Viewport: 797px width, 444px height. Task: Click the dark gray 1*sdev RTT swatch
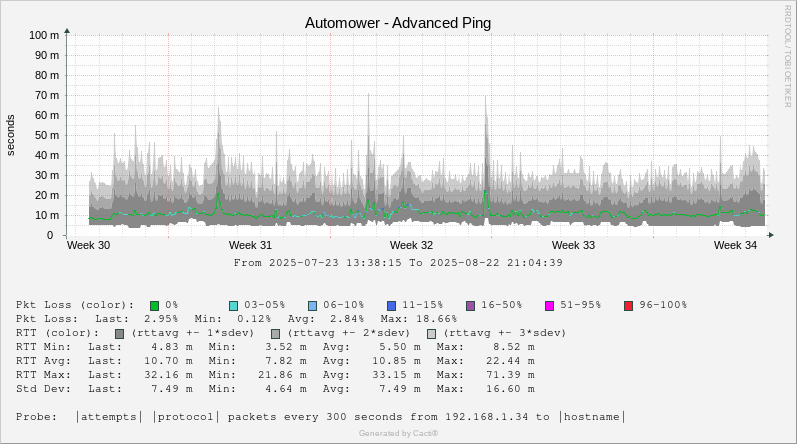[119, 334]
